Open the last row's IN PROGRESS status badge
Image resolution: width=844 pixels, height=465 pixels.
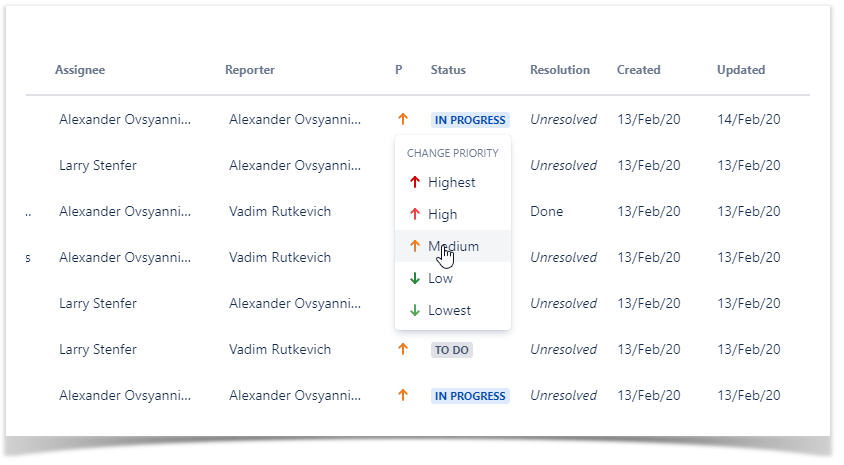(470, 396)
